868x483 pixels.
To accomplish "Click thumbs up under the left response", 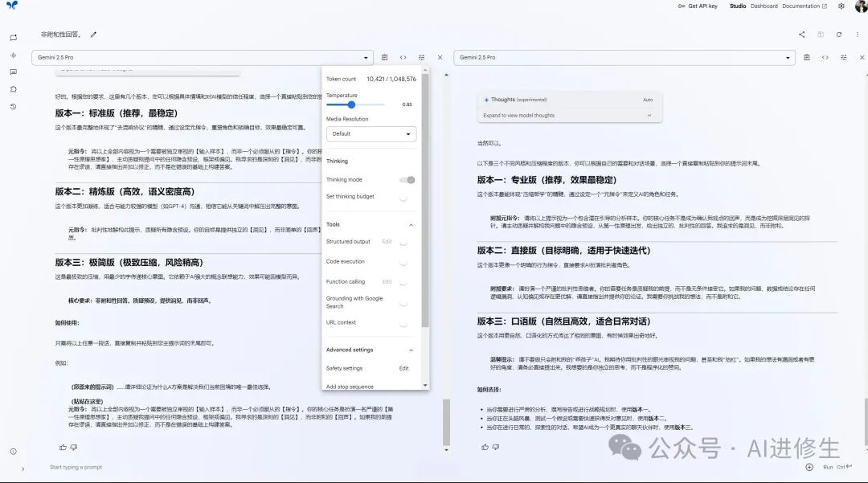I will (x=63, y=447).
